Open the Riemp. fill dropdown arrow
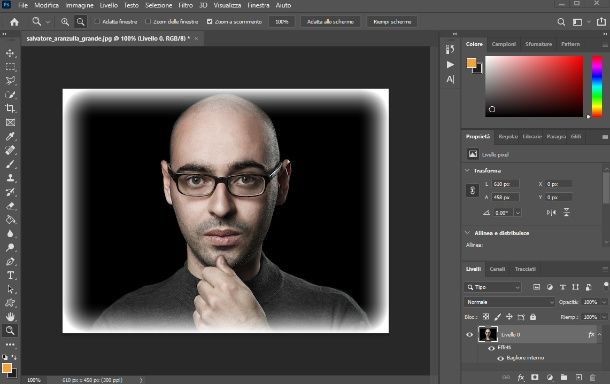This screenshot has height=384, width=610. pyautogui.click(x=604, y=317)
